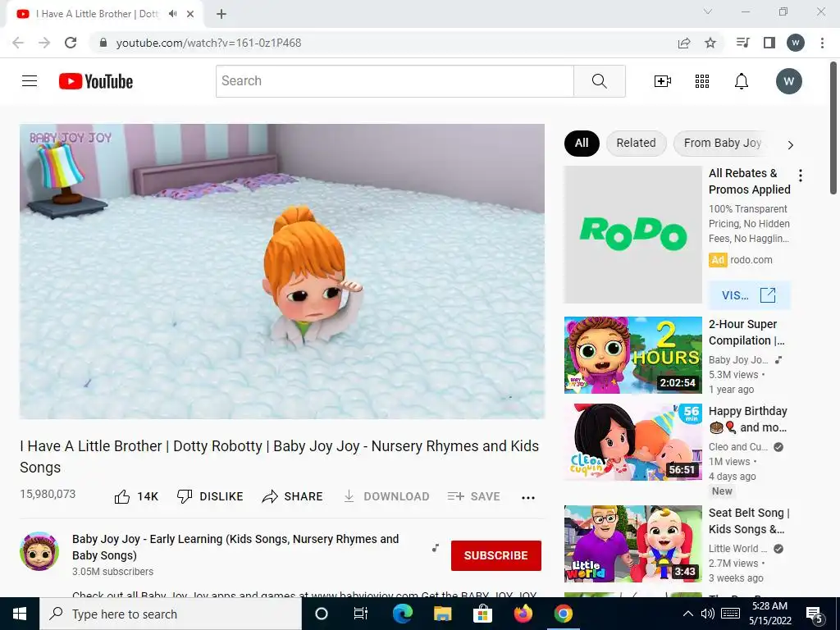
Task: Bookmark this page with the star
Action: 710,43
